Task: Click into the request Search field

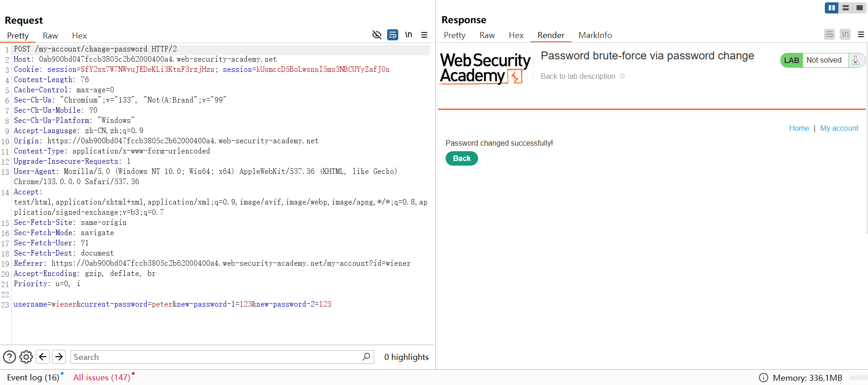Action: (x=216, y=357)
